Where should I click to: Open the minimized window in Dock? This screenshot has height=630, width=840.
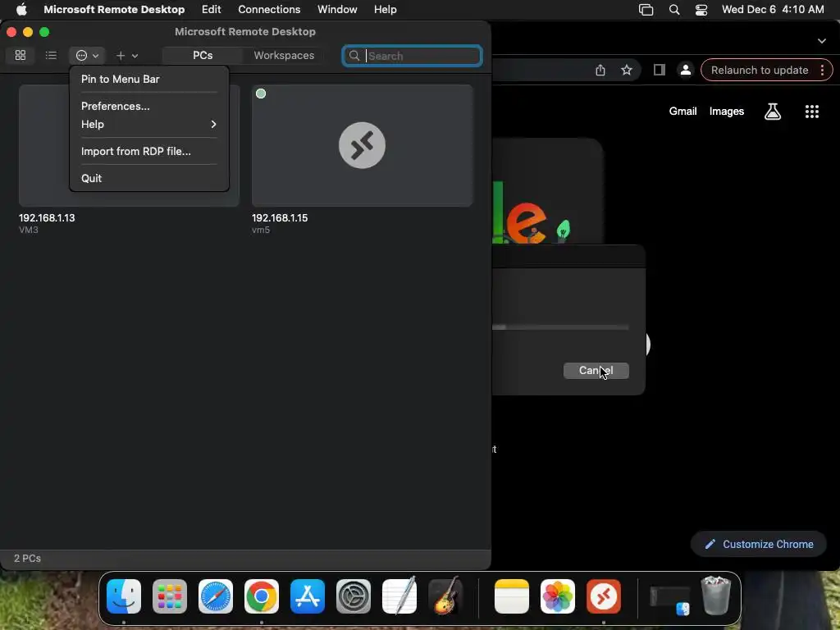[669, 599]
